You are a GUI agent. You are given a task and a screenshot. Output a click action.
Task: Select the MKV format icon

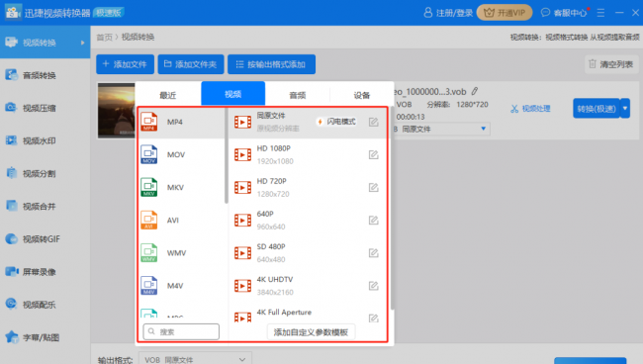pos(148,187)
